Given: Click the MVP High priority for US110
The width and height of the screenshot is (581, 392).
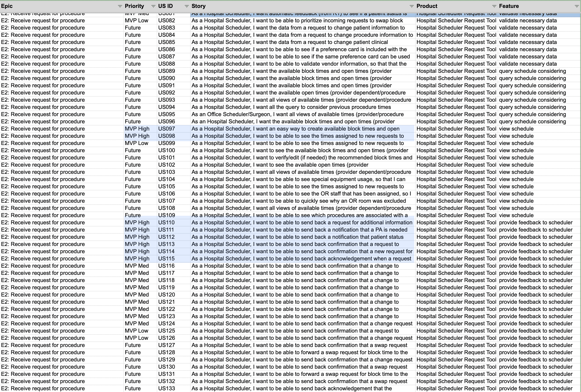Looking at the screenshot, I should pyautogui.click(x=137, y=223).
